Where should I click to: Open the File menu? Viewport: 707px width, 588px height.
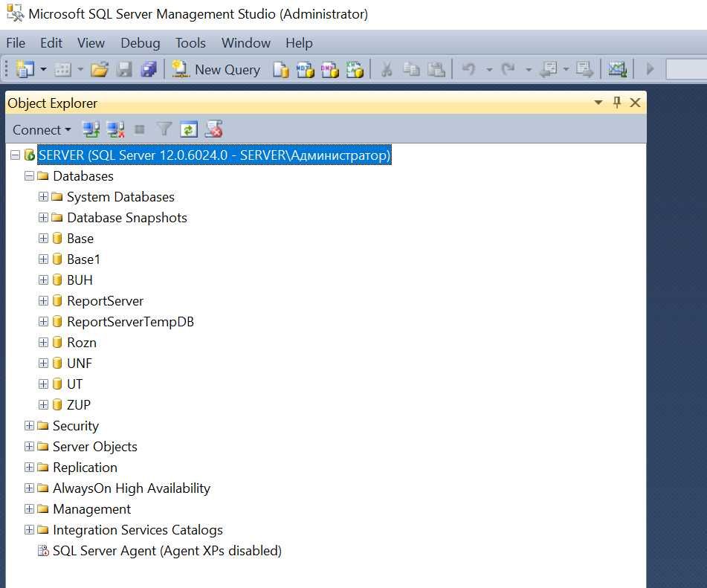16,43
